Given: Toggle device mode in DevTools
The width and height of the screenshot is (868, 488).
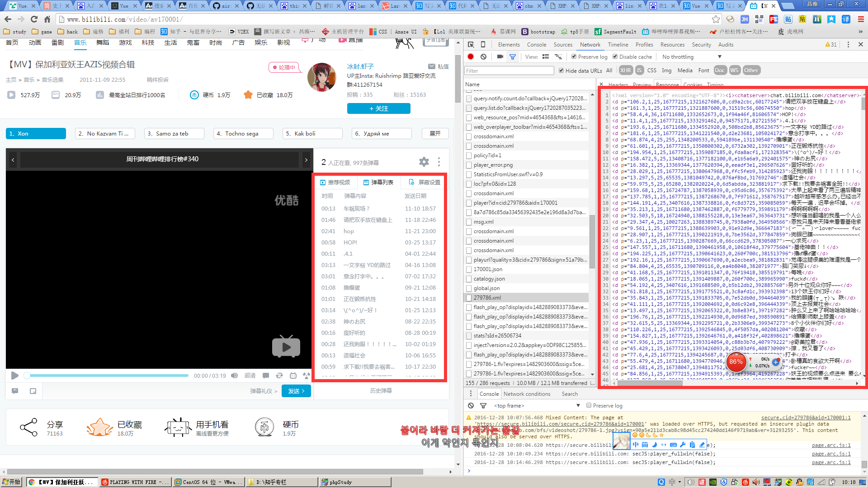Looking at the screenshot, I should tap(483, 45).
